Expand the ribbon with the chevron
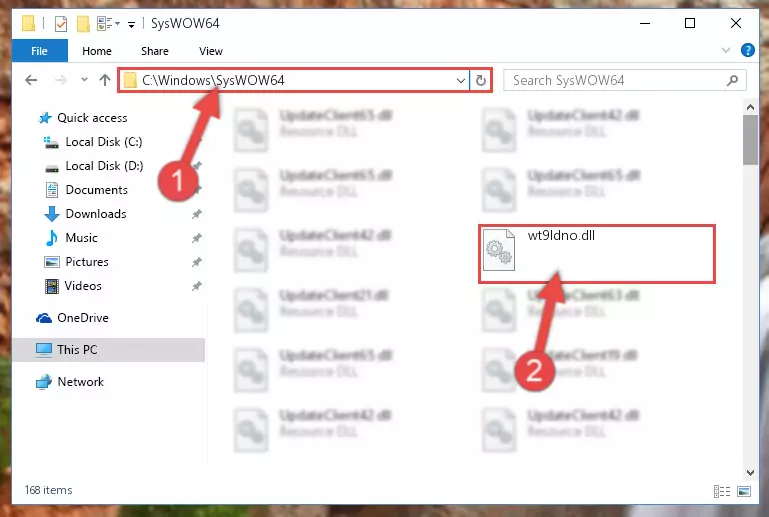The width and height of the screenshot is (769, 517). [726, 50]
